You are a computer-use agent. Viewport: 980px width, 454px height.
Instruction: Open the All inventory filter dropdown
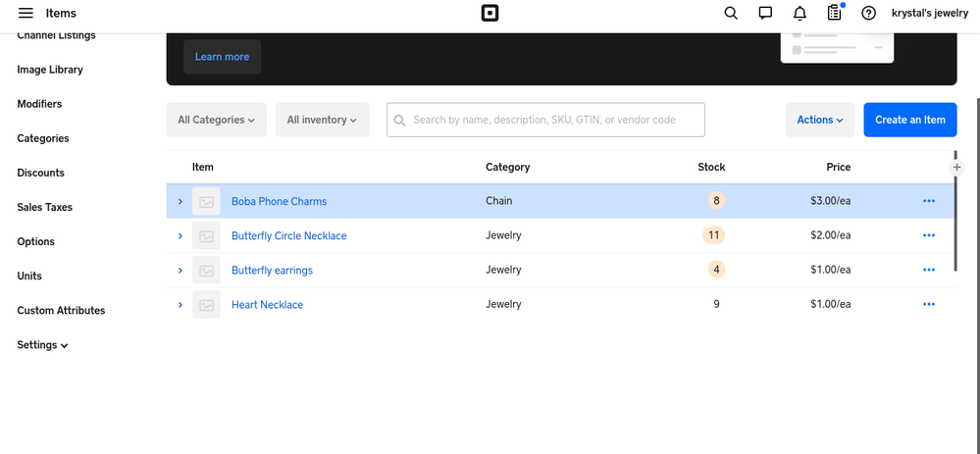coord(322,120)
